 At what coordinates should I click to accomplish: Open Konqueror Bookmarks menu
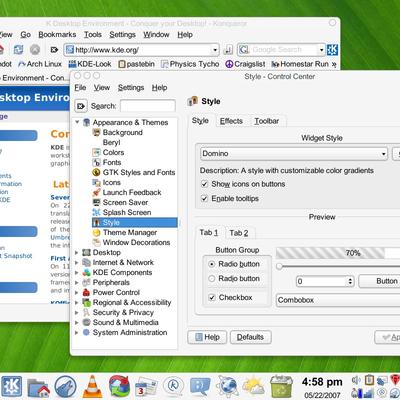tap(57, 35)
